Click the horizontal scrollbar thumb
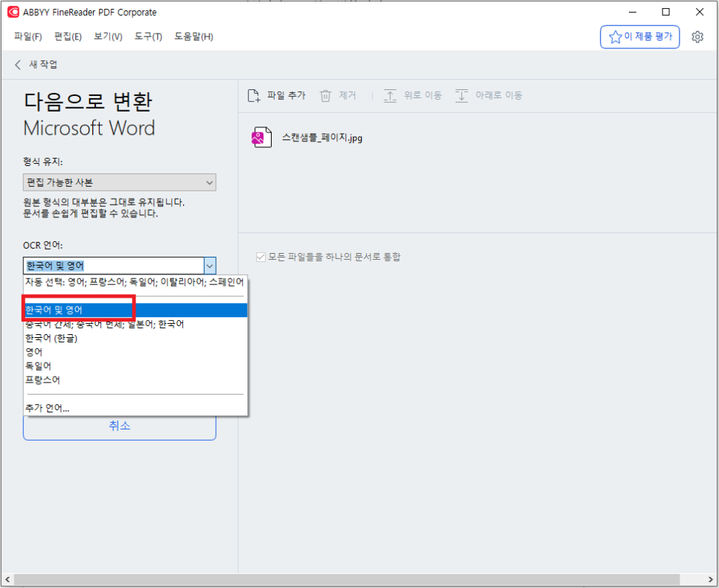 [x=347, y=579]
